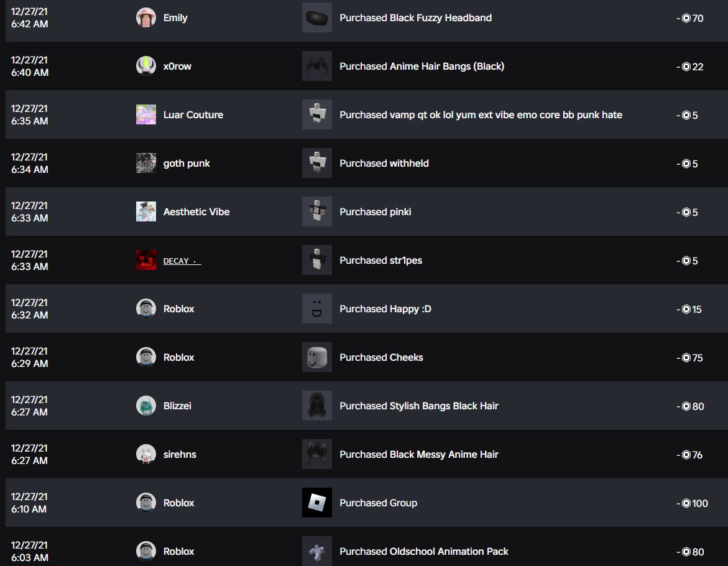Click sirehns' bunny avatar icon

pos(145,454)
